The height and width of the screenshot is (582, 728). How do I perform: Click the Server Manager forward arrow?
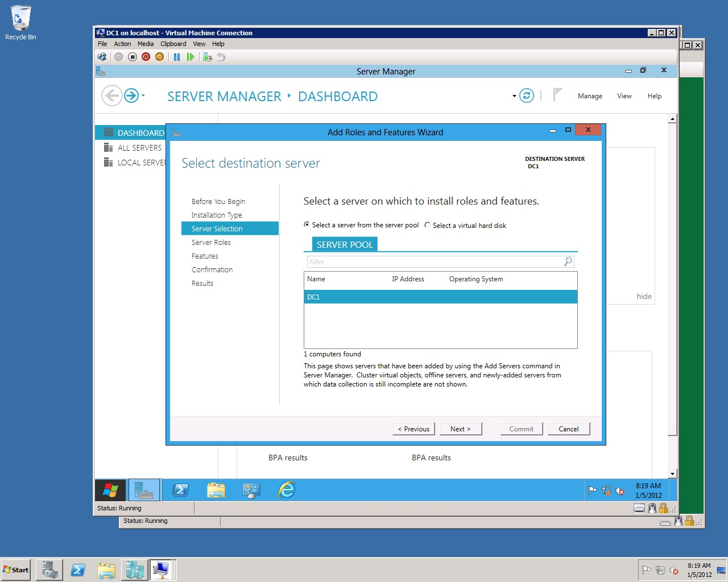[131, 95]
